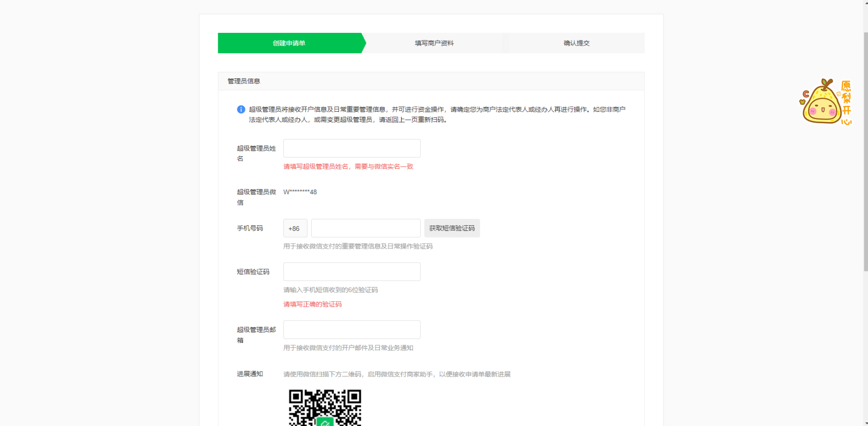The height and width of the screenshot is (426, 868).
Task: Open the 确认提交 step tab
Action: coord(576,43)
